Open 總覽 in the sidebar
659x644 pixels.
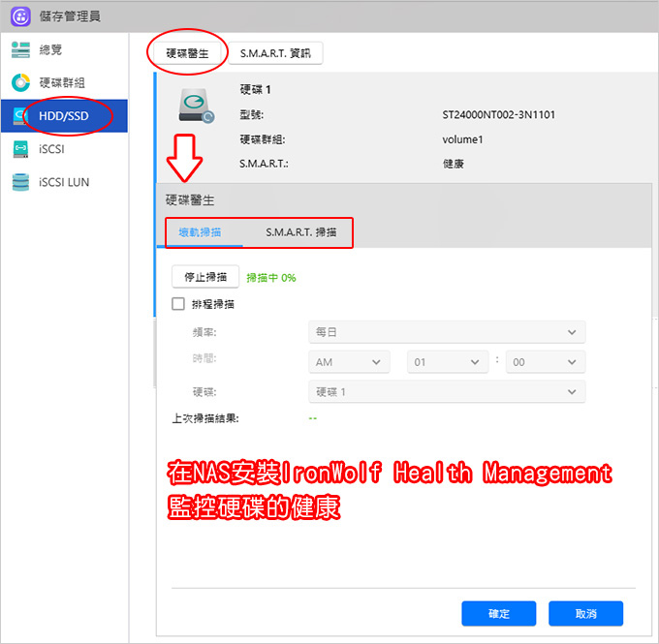click(x=50, y=49)
